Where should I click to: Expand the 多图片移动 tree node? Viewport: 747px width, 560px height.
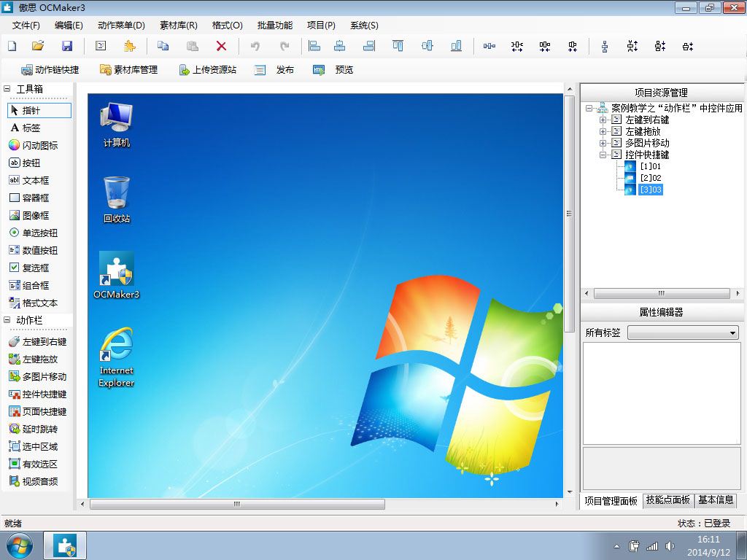[x=603, y=143]
